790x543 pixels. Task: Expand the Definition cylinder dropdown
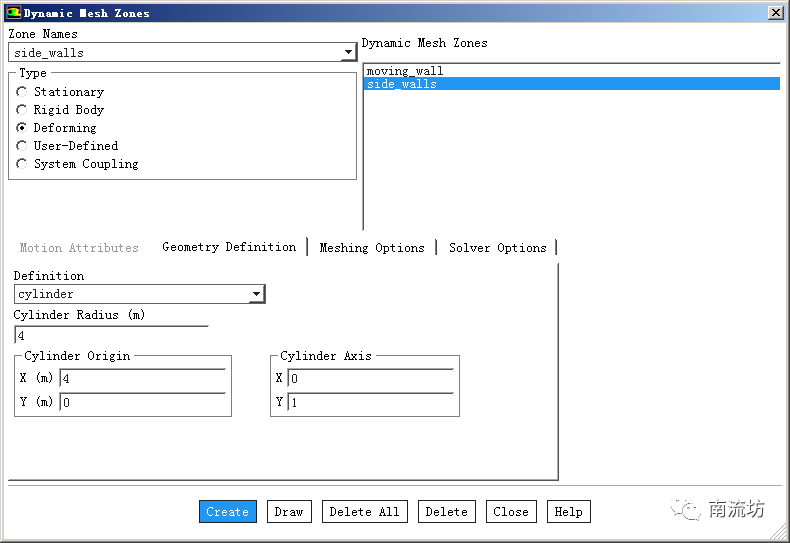tap(256, 294)
